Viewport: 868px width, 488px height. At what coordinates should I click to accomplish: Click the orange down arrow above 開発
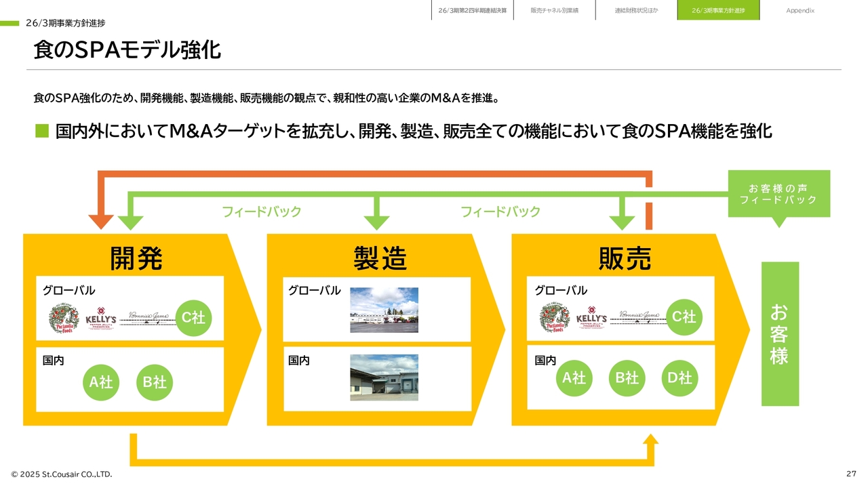102,220
